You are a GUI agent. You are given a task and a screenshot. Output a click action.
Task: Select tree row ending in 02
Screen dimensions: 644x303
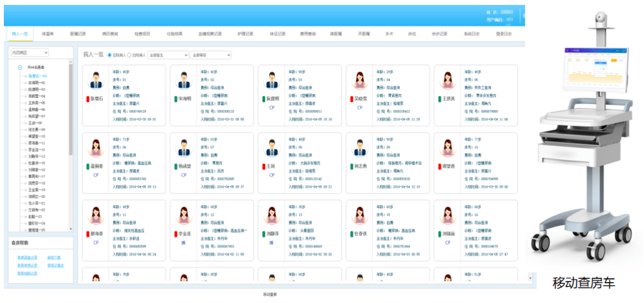(37, 83)
